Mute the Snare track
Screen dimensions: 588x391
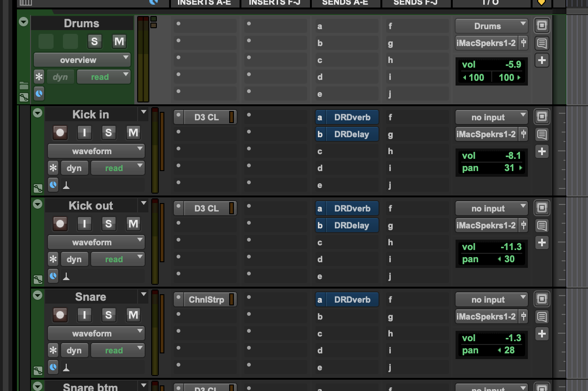[133, 315]
